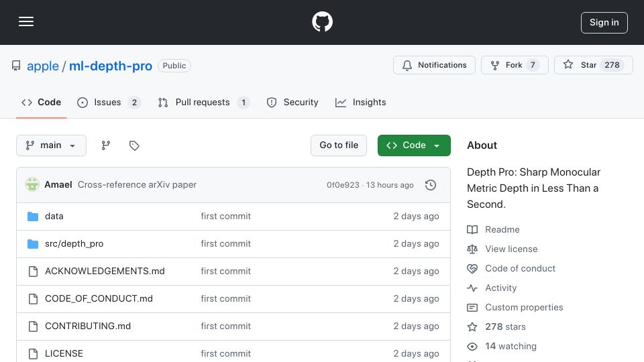Go to the GitHub homepage logo
Screen dimensions: 644x362
(x=322, y=21)
